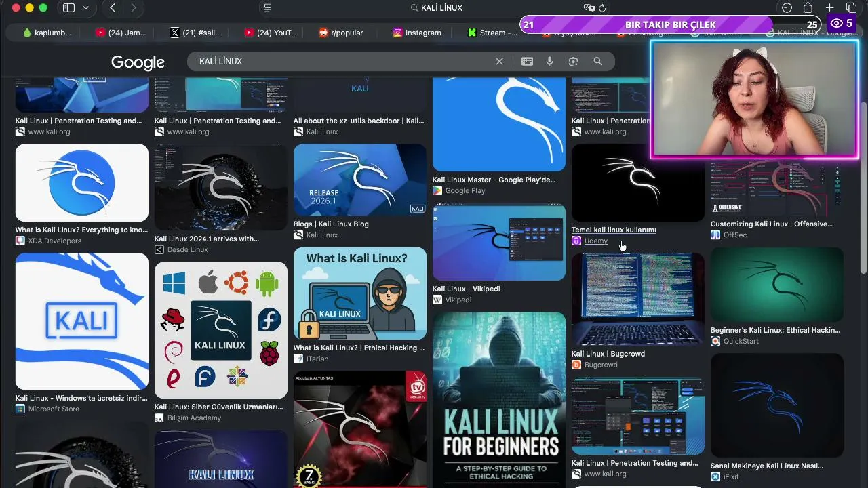This screenshot has width=868, height=488.
Task: Open the 'Blogs | Kali Linux Blog' result
Action: tap(331, 224)
